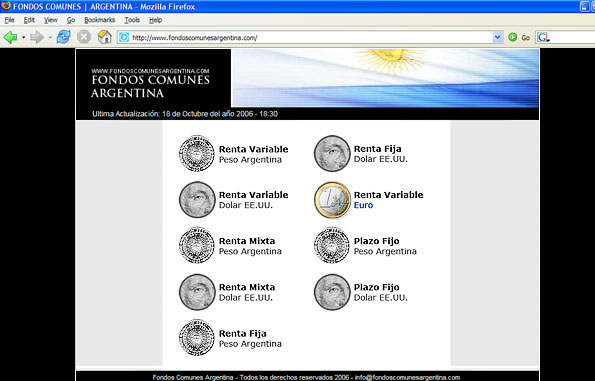Image resolution: width=595 pixels, height=381 pixels.
Task: Open the Forward history dropdown arrow
Action: point(50,37)
